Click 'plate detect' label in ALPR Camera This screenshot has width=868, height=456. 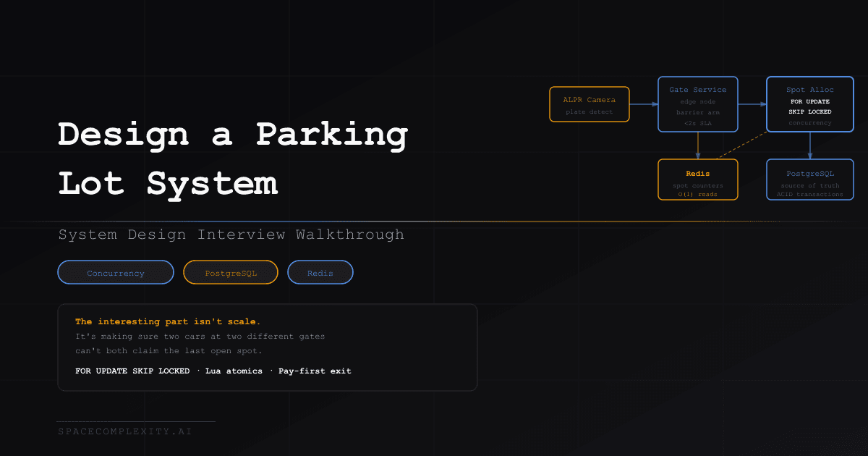pyautogui.click(x=590, y=111)
